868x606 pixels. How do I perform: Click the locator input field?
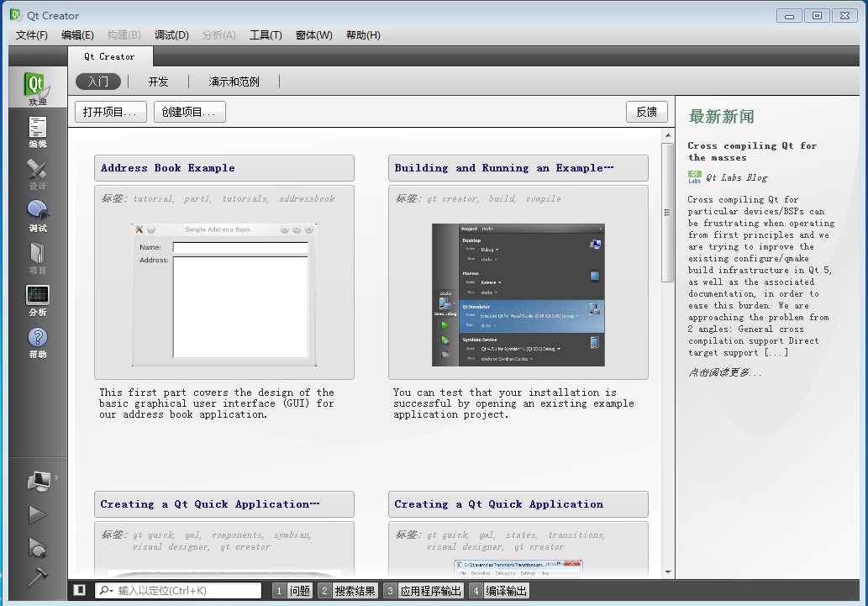click(178, 591)
